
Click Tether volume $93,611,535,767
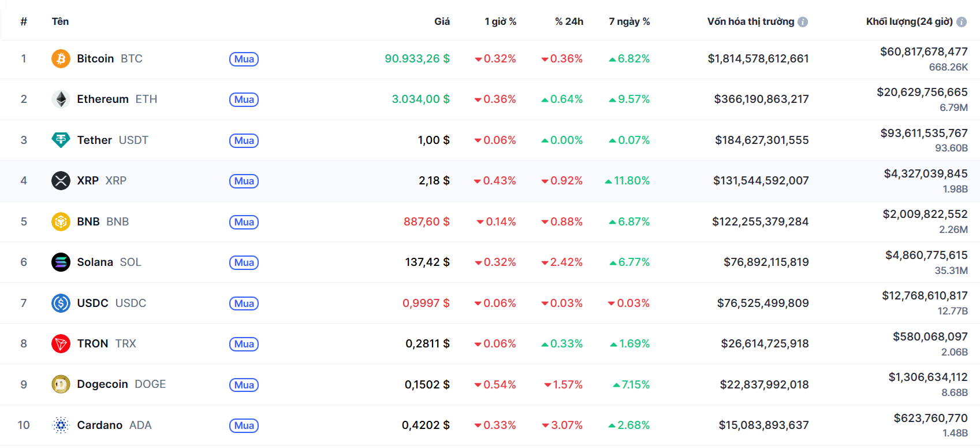click(x=924, y=133)
